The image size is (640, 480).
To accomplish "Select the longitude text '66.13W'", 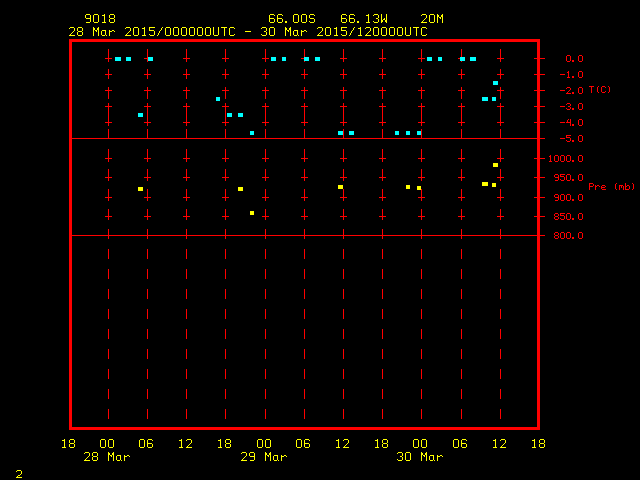I will pos(364,19).
